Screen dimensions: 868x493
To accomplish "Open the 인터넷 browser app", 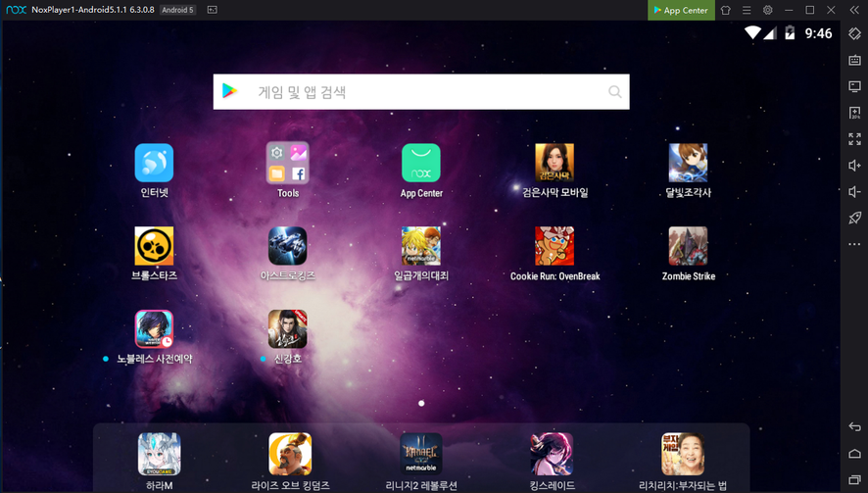I will (154, 163).
